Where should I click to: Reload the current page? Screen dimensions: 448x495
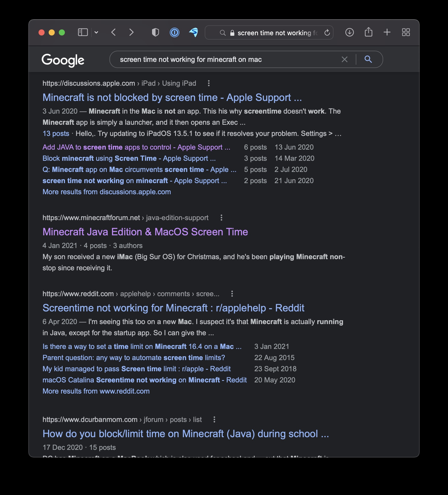(327, 33)
